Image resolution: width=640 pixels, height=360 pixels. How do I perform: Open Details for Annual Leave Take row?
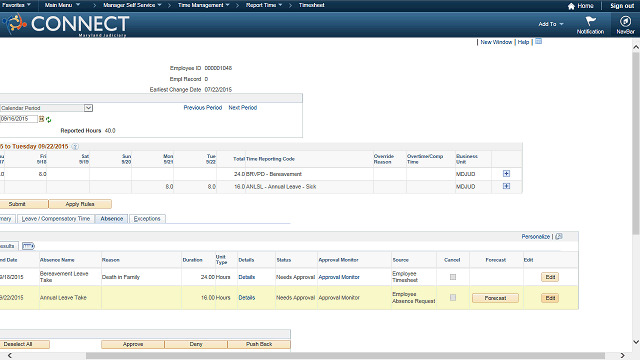point(247,298)
